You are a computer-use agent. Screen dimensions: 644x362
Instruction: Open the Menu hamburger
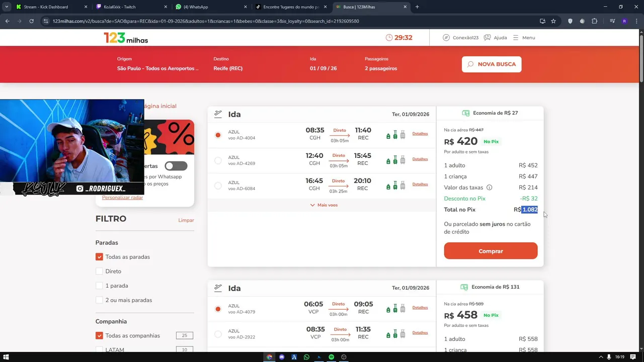pos(524,38)
